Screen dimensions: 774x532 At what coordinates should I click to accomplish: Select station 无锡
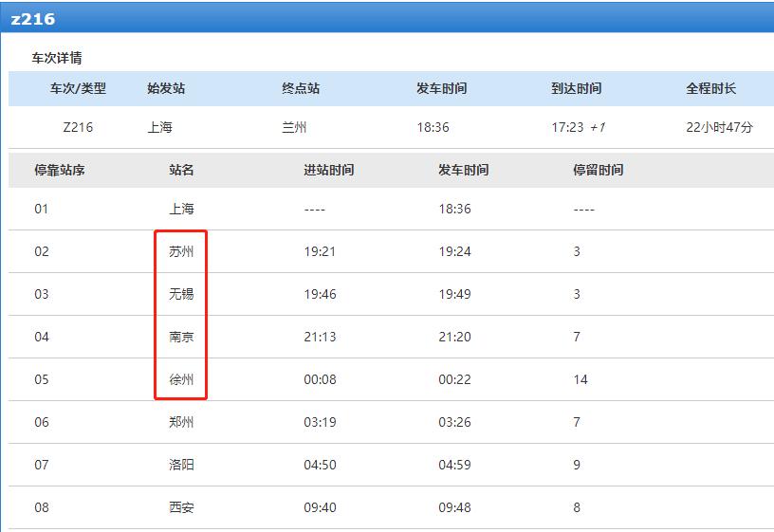click(x=182, y=294)
